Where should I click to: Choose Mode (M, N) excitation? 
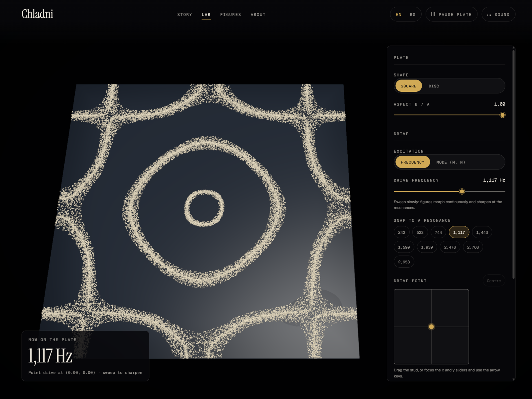click(x=451, y=162)
